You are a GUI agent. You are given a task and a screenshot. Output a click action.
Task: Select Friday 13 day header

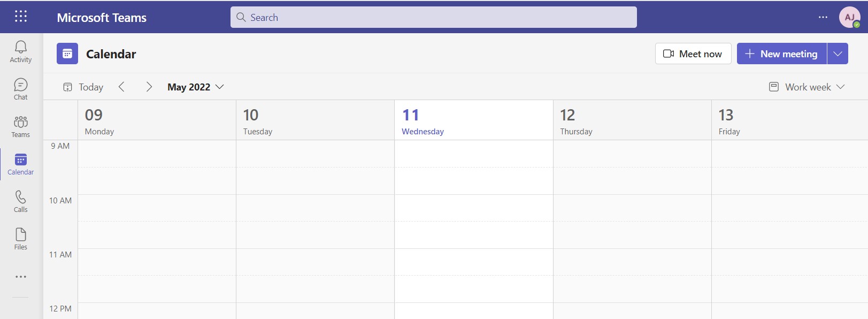click(x=790, y=120)
